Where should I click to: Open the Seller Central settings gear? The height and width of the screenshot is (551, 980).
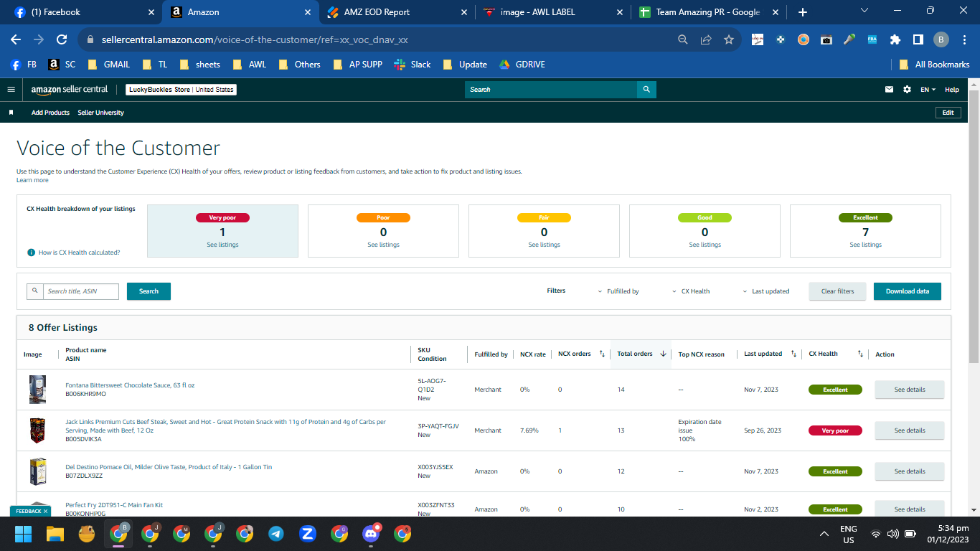point(907,90)
